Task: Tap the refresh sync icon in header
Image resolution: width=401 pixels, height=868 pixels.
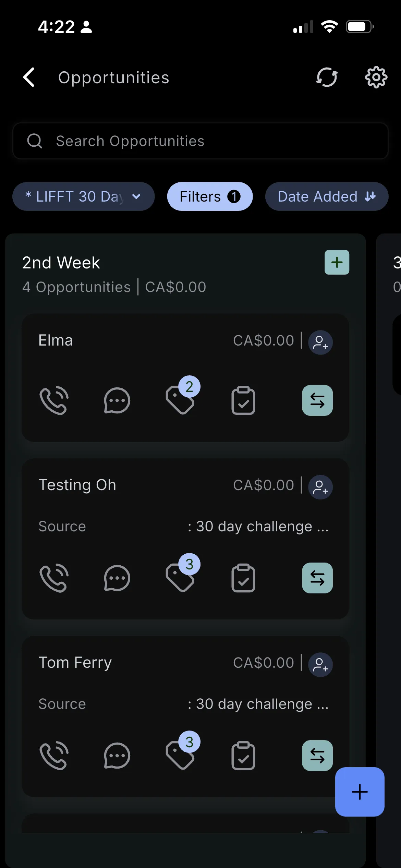Action: click(x=327, y=77)
